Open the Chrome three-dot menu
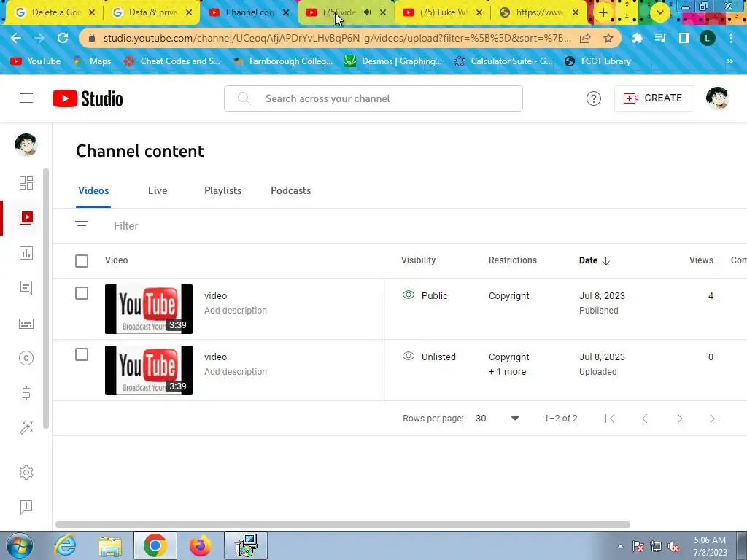The width and height of the screenshot is (747, 560). coord(731,38)
